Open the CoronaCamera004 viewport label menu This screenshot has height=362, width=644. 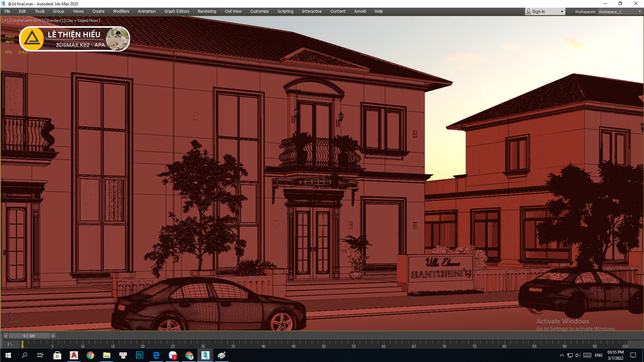(26, 20)
